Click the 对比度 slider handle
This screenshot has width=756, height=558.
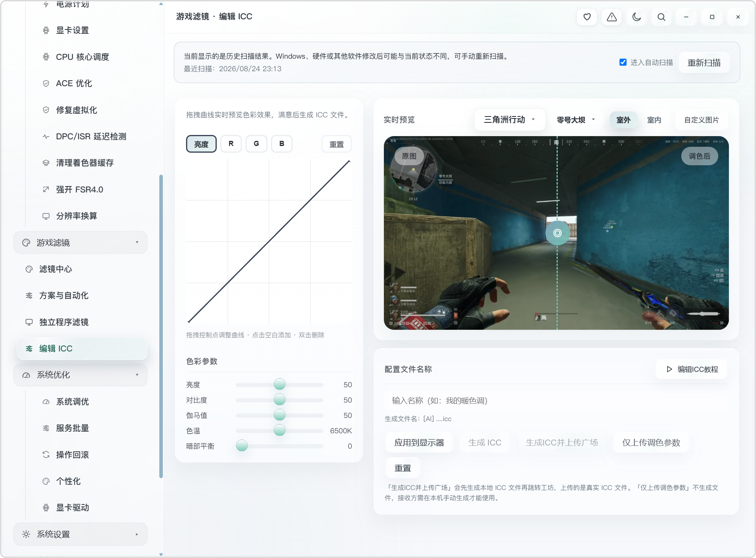pos(280,399)
